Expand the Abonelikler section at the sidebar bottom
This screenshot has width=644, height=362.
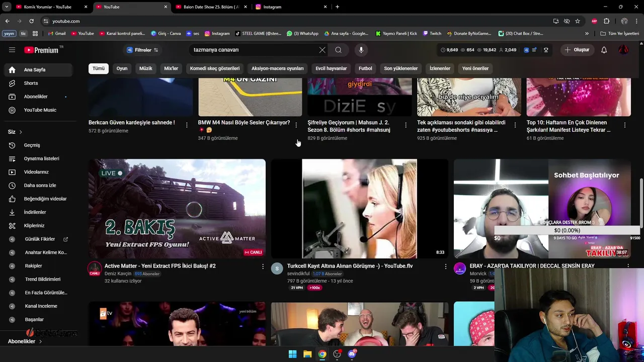tap(25, 341)
